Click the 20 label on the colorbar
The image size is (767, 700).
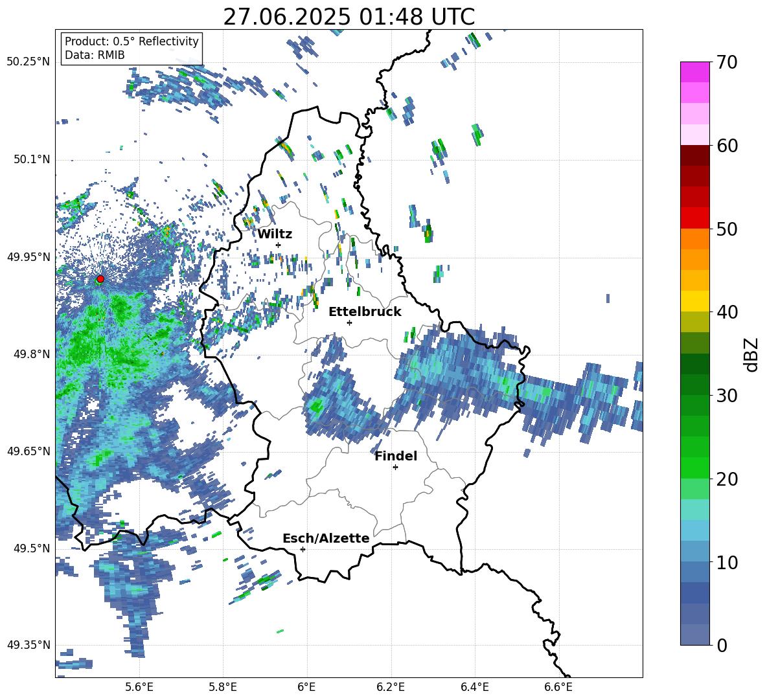pos(726,479)
